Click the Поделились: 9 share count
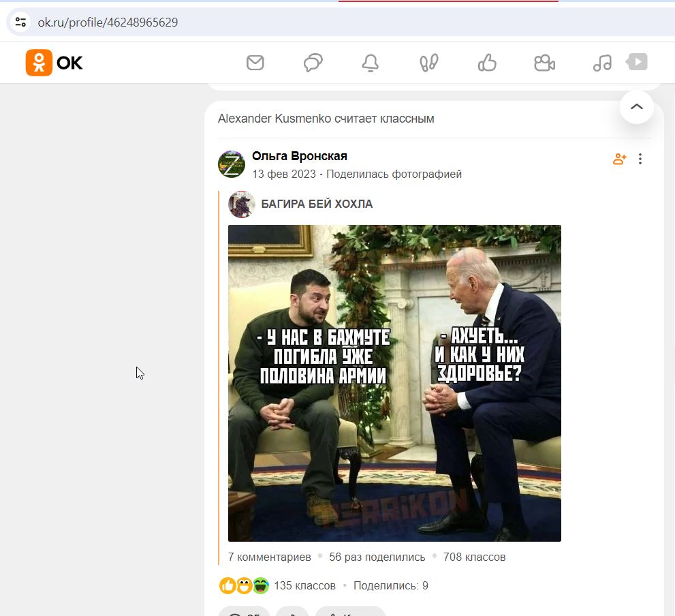Viewport: 675px width, 616px height. click(x=391, y=586)
